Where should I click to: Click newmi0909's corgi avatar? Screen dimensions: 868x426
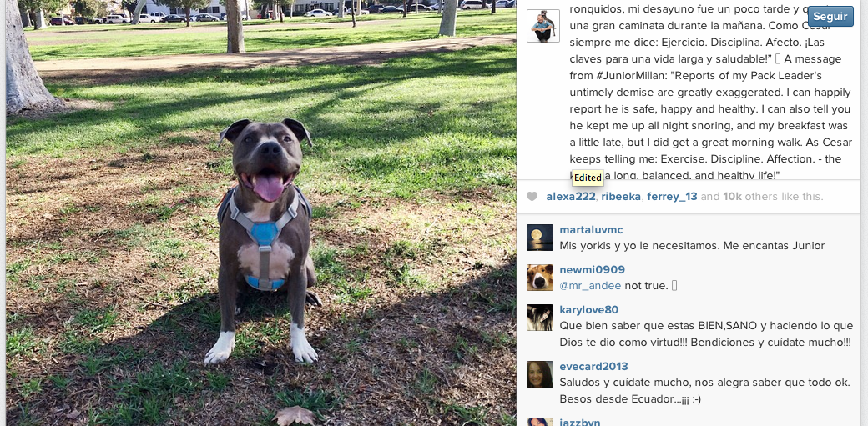click(540, 277)
